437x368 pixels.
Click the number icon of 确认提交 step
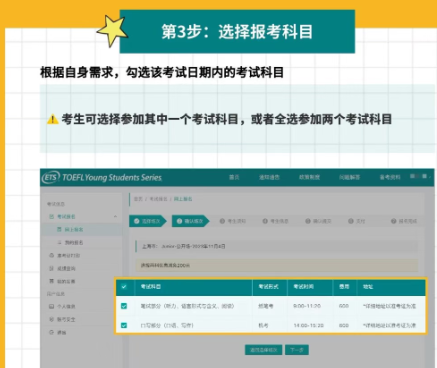308,221
